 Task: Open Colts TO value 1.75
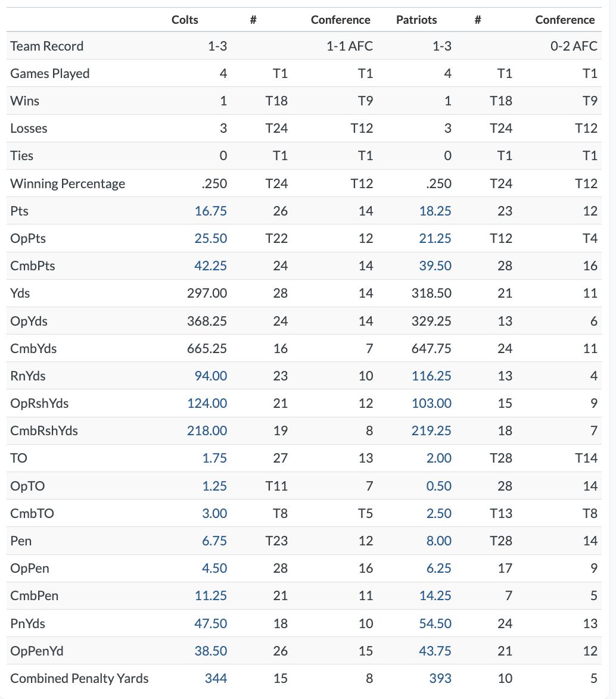[x=214, y=458]
